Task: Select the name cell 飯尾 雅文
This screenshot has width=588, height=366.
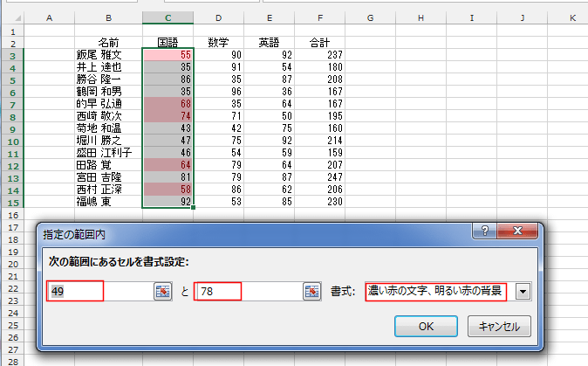Action: 108,55
